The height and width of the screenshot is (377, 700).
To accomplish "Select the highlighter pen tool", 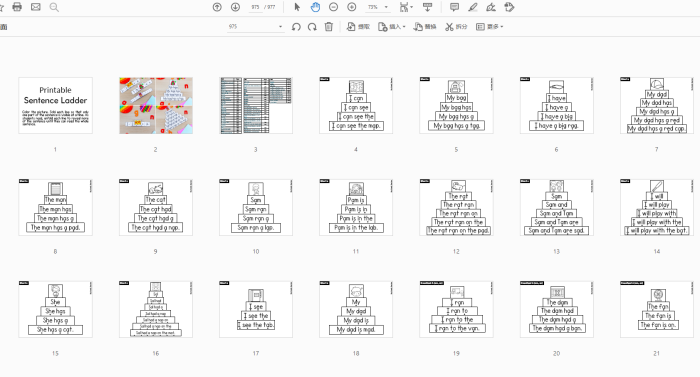I will pos(473,7).
